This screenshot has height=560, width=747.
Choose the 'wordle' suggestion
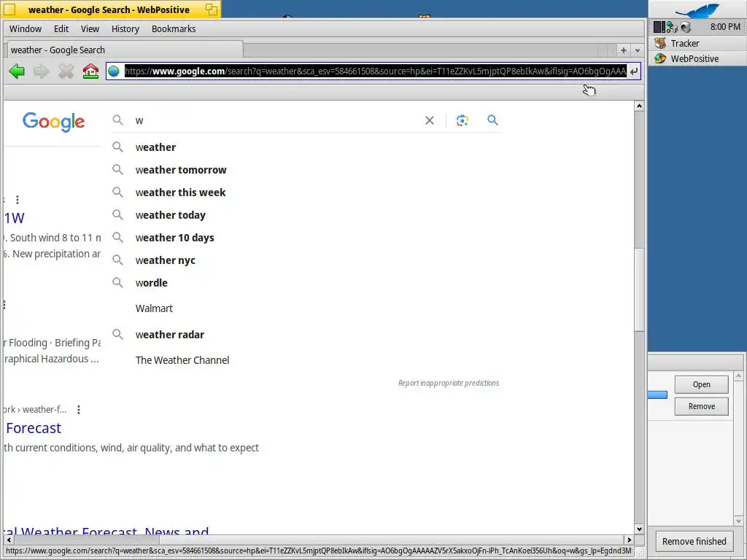coord(306,283)
